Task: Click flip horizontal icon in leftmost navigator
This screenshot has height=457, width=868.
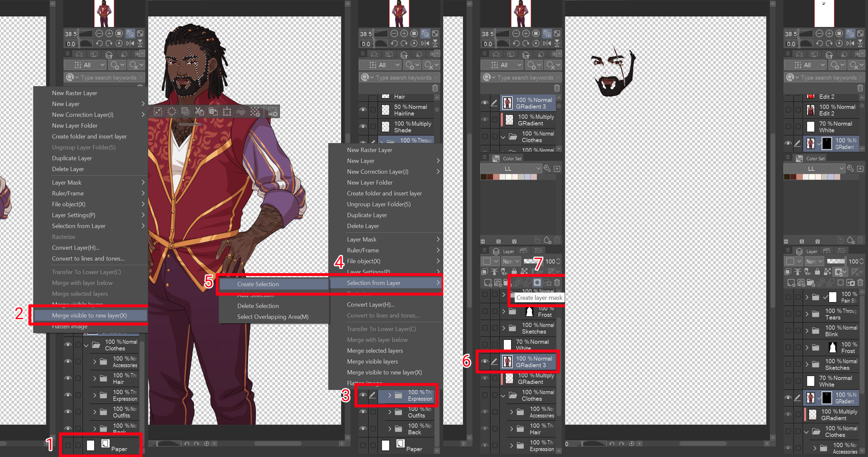Action: 130,43
